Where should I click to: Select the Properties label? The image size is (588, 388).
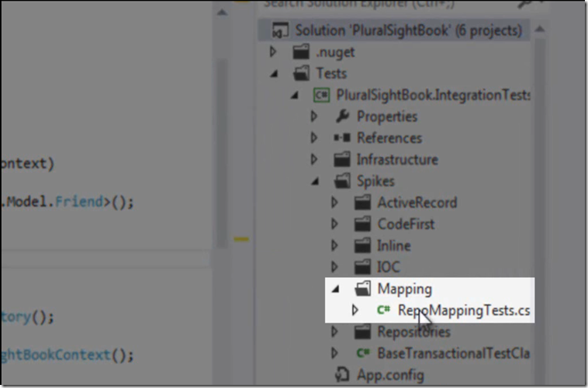(387, 116)
